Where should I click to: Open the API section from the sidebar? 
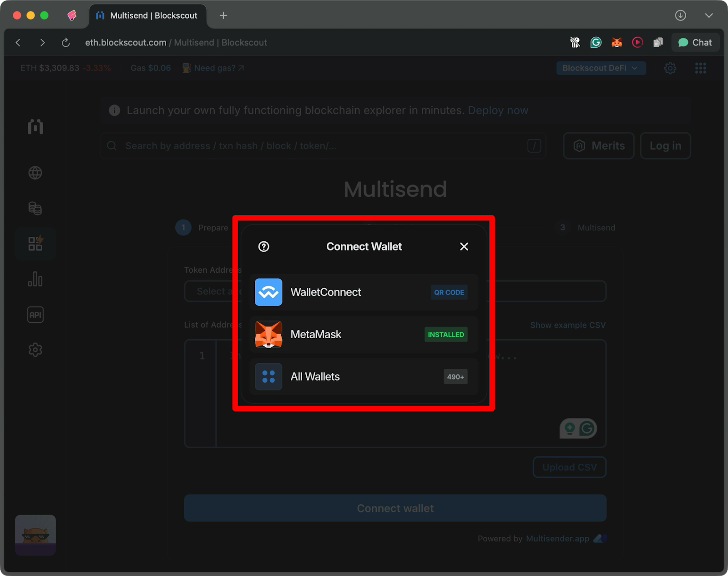tap(35, 314)
